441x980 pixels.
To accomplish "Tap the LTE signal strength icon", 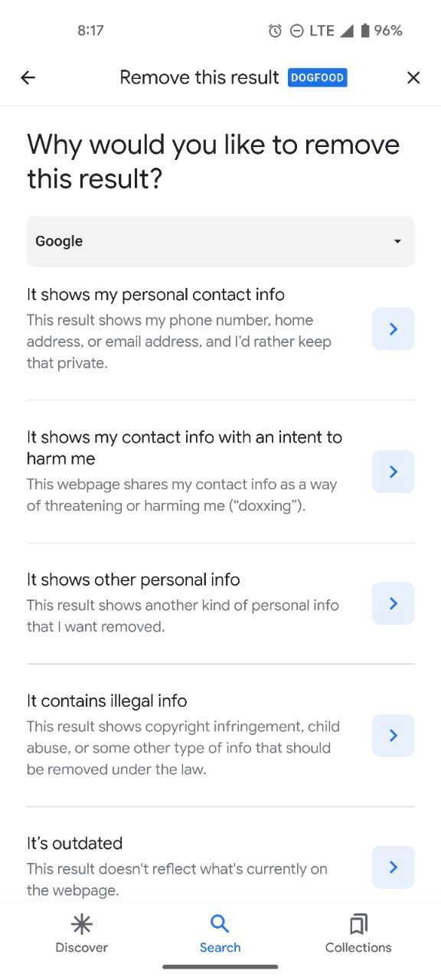I will pyautogui.click(x=348, y=30).
